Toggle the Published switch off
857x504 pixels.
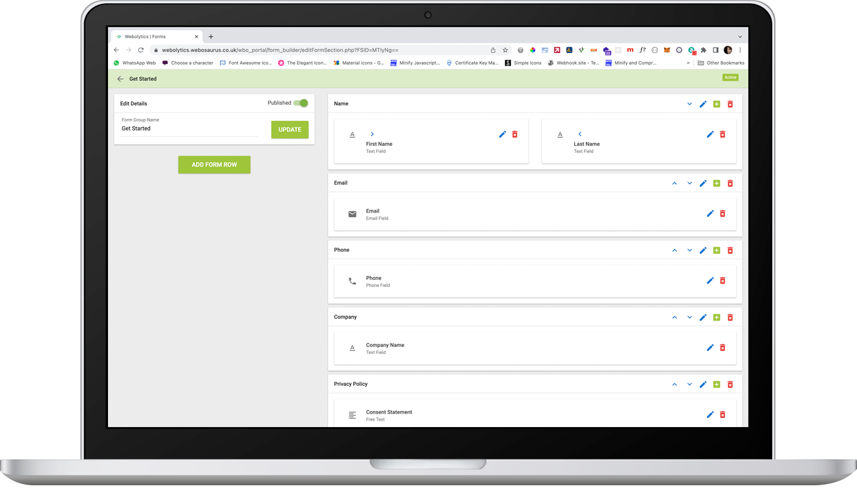pyautogui.click(x=301, y=103)
